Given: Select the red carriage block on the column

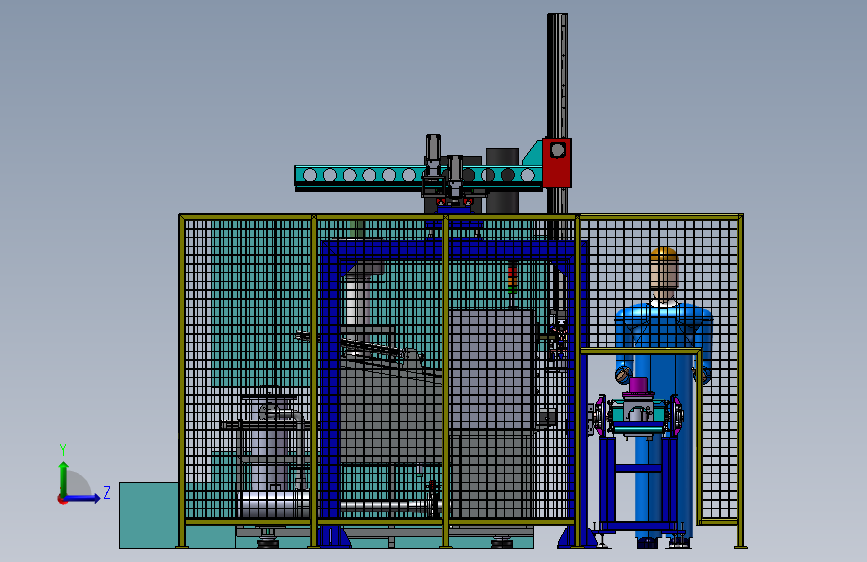Looking at the screenshot, I should (x=557, y=163).
